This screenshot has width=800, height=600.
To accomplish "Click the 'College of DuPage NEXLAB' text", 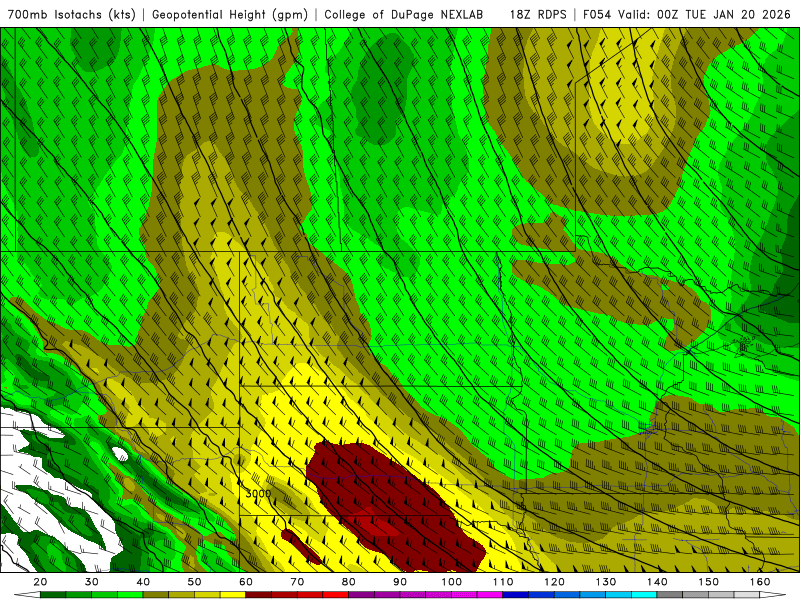I will pos(404,15).
